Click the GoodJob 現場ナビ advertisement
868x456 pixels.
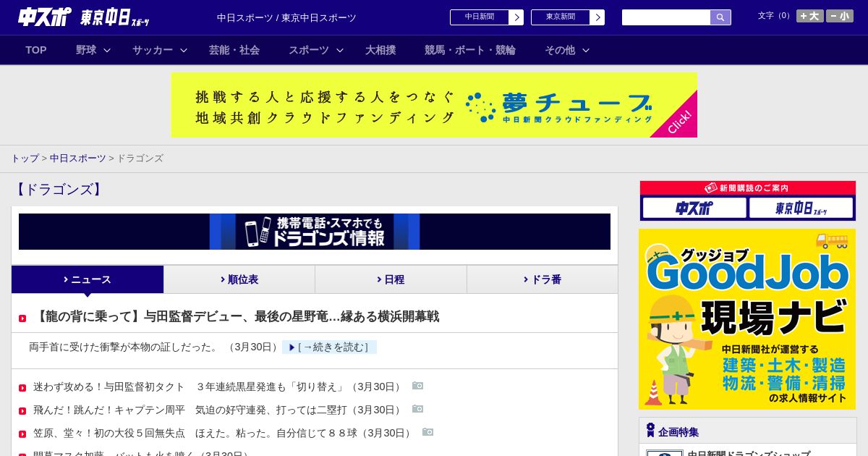(747, 319)
